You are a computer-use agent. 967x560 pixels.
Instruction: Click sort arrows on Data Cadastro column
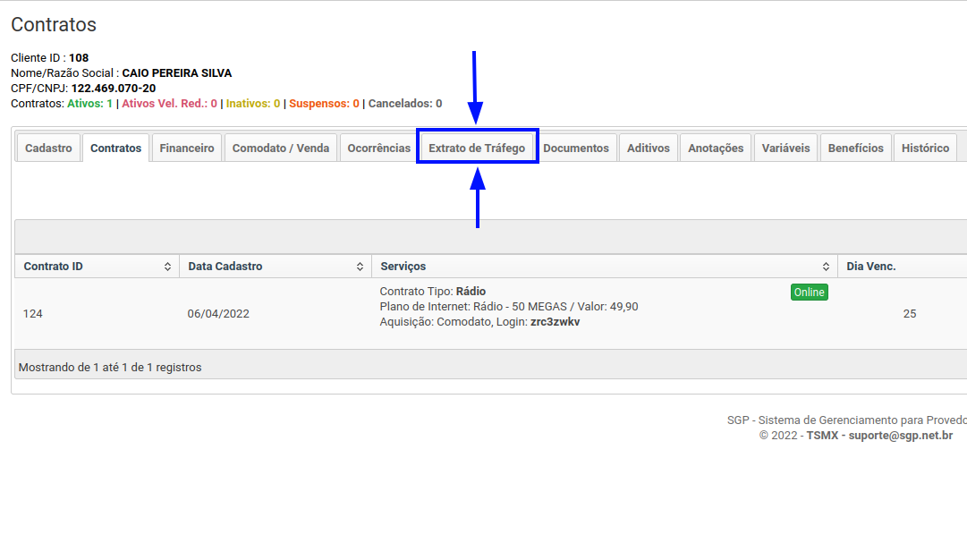click(360, 267)
